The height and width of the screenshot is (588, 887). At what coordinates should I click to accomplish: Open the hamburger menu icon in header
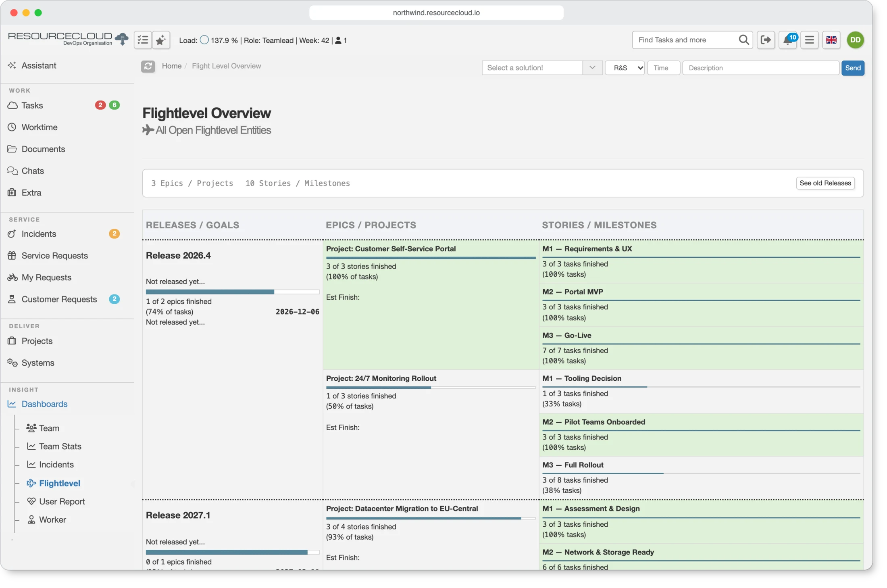[x=809, y=40]
